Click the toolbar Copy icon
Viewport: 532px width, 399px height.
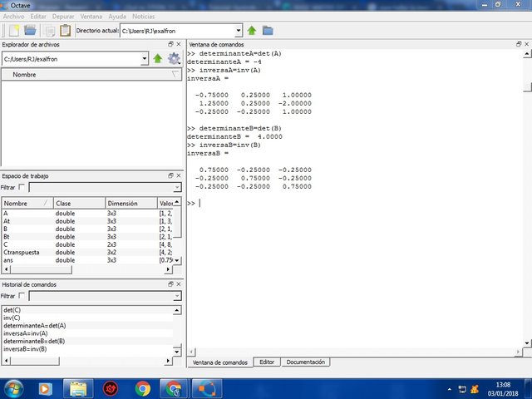(x=50, y=31)
